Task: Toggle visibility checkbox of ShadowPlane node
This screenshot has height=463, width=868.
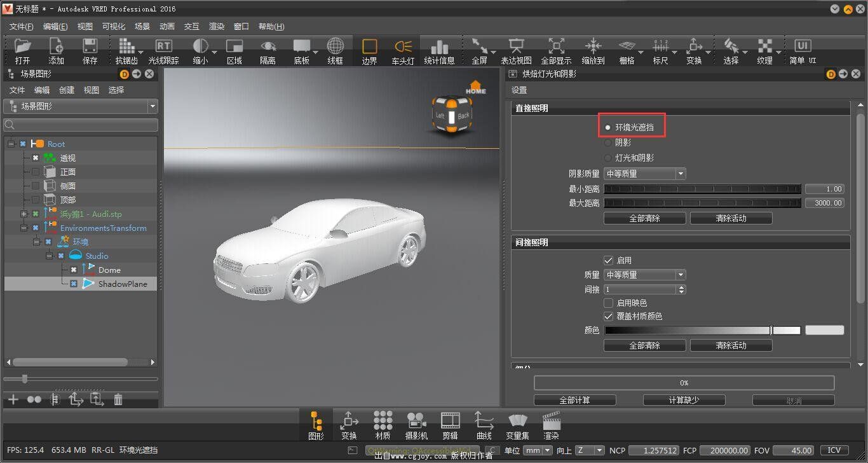Action: [74, 284]
